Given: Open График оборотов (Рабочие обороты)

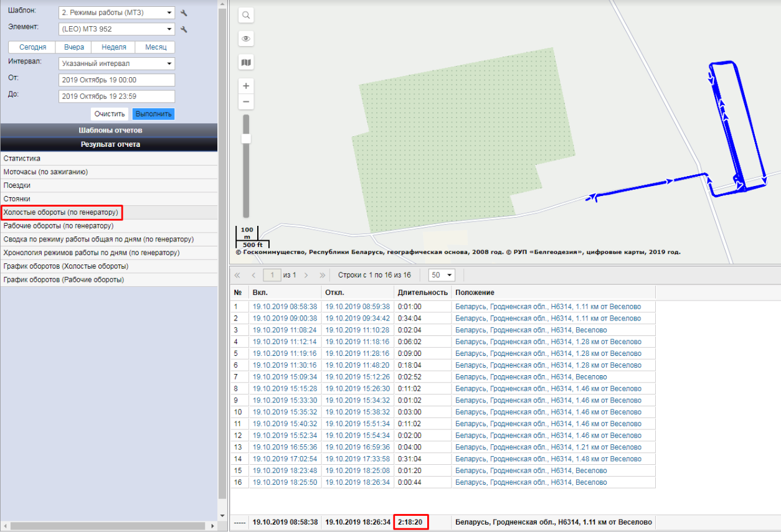Looking at the screenshot, I should coord(109,279).
